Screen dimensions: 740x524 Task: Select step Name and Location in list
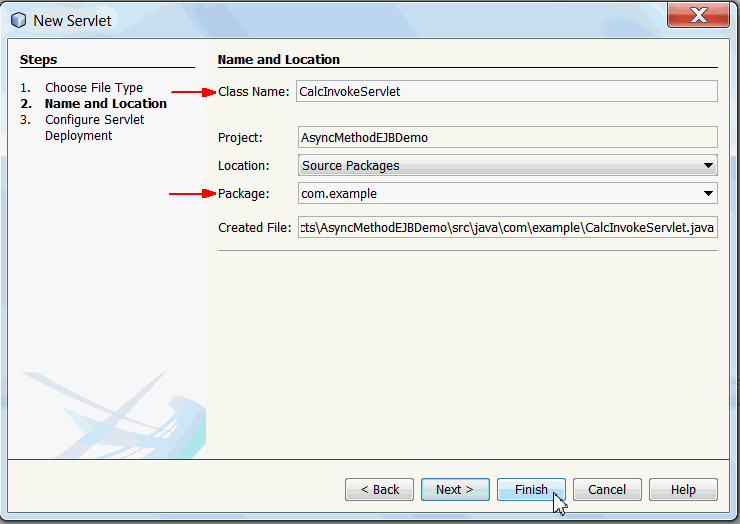pyautogui.click(x=106, y=104)
